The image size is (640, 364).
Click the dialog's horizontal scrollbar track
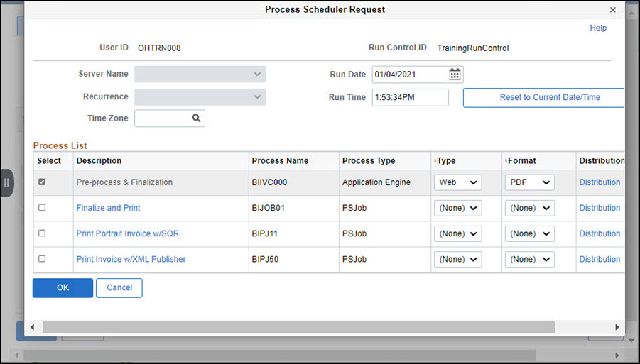click(298, 327)
